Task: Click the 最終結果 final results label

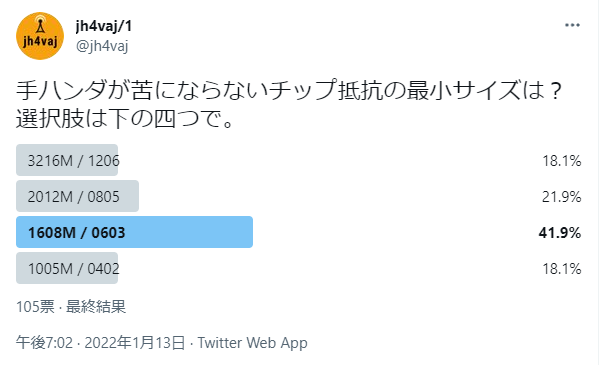Action: [x=96, y=306]
